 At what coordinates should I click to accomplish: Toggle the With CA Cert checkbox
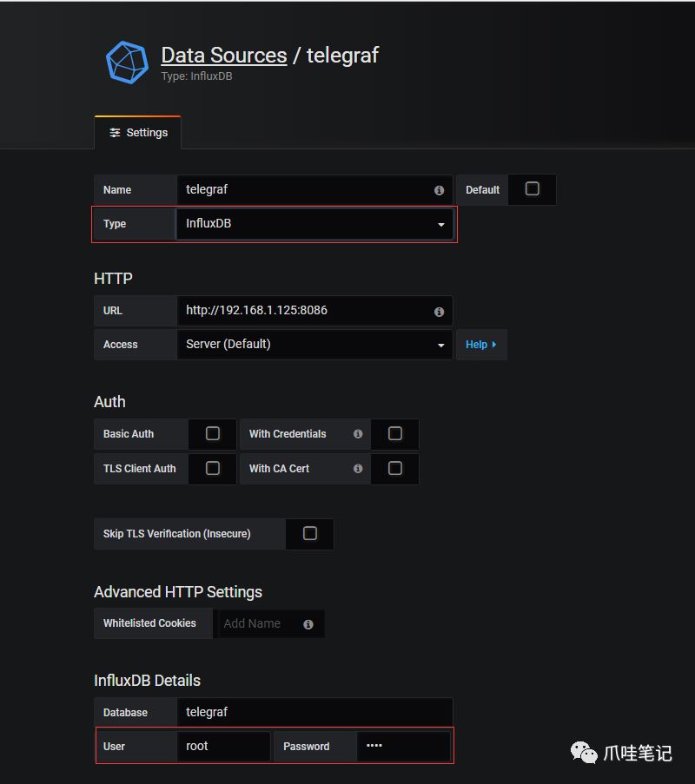(x=394, y=468)
